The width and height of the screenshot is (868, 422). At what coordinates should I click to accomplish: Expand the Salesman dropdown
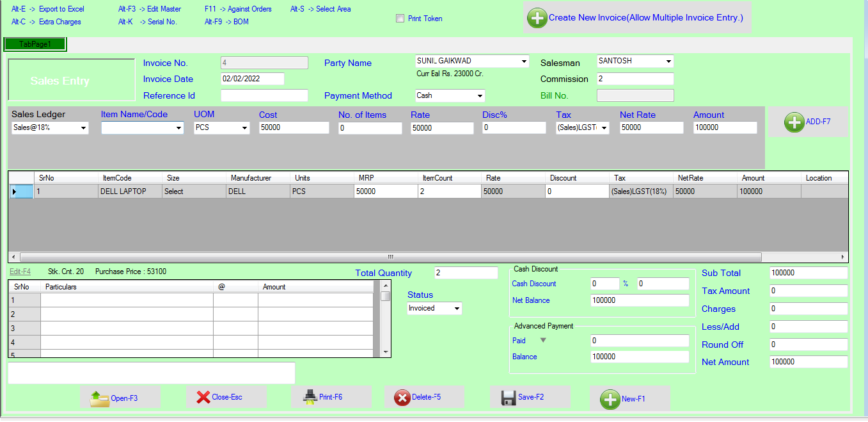668,61
